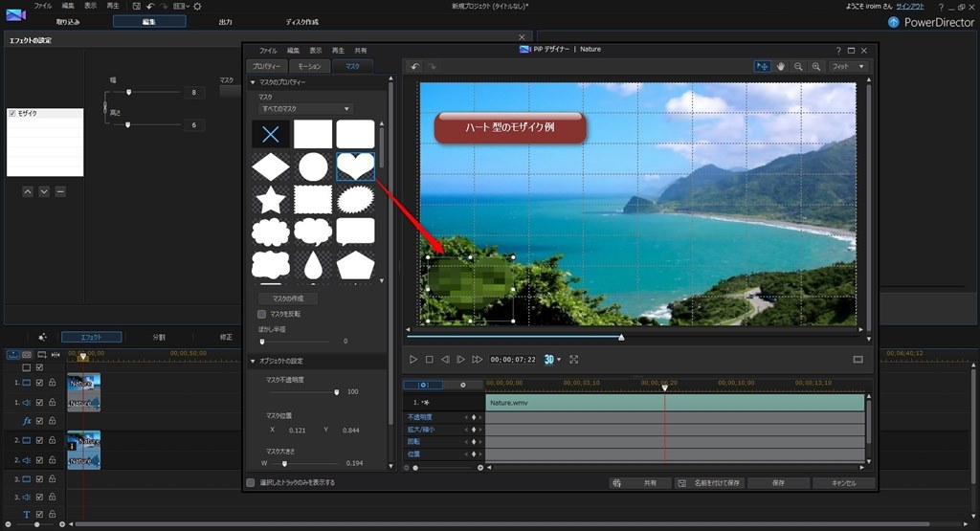Toggle fullscreen preview next to 3D
The width and height of the screenshot is (980, 531).
pos(574,360)
